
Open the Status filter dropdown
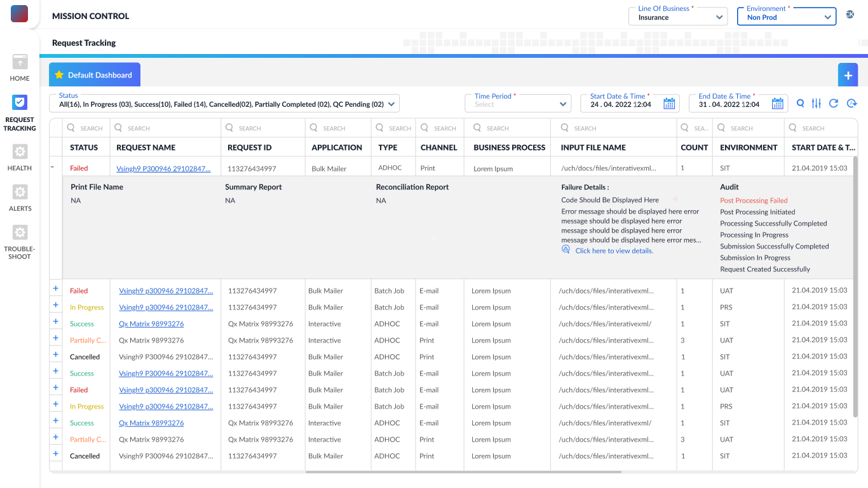(224, 104)
